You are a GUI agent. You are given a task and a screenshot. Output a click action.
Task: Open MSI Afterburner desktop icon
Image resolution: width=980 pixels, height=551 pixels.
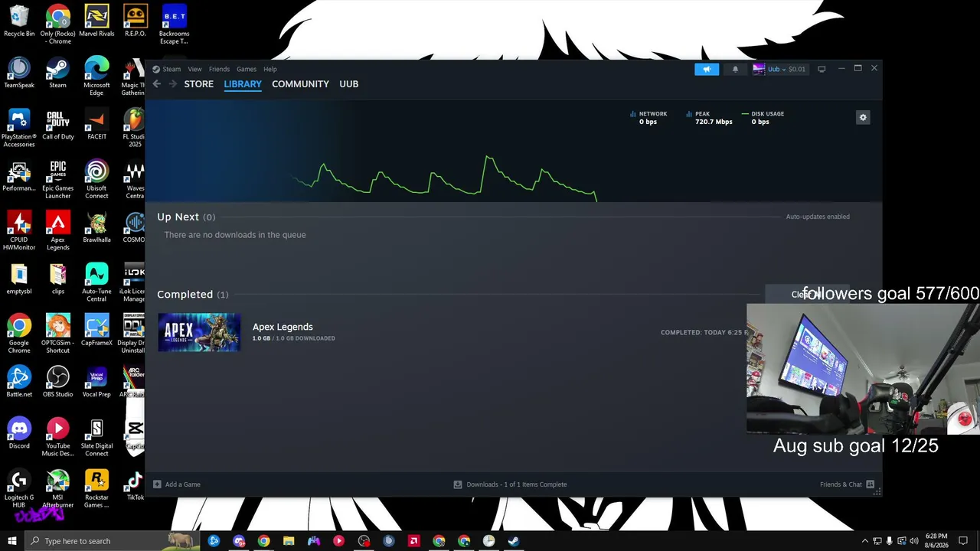[x=57, y=488]
